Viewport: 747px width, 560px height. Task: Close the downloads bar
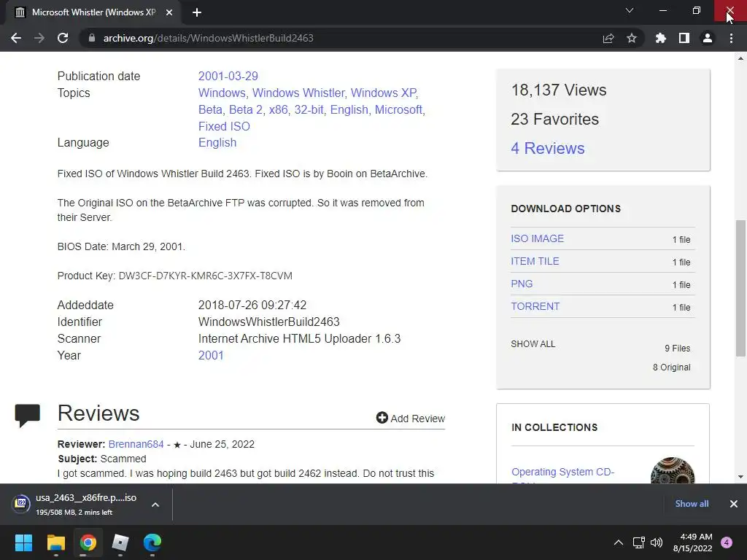click(734, 504)
